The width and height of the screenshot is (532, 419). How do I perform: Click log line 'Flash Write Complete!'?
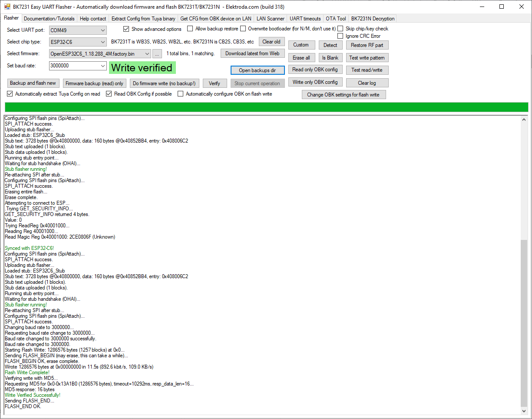(x=27, y=372)
